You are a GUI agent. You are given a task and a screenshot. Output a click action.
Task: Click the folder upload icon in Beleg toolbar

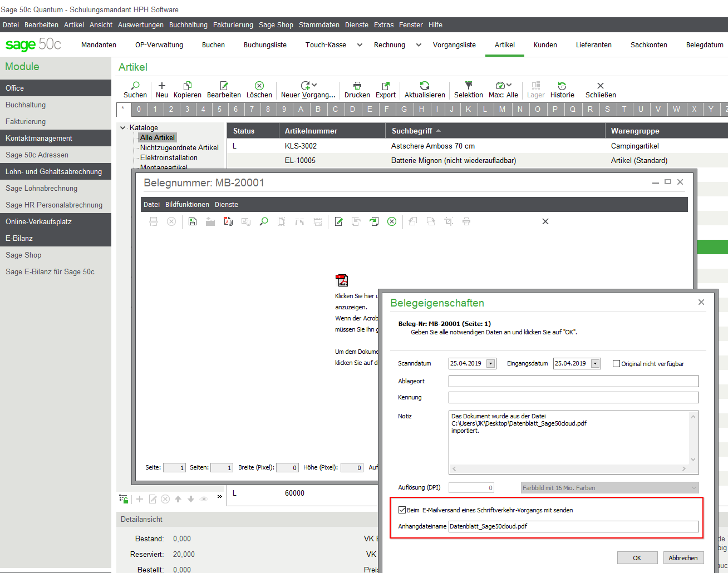tap(210, 221)
